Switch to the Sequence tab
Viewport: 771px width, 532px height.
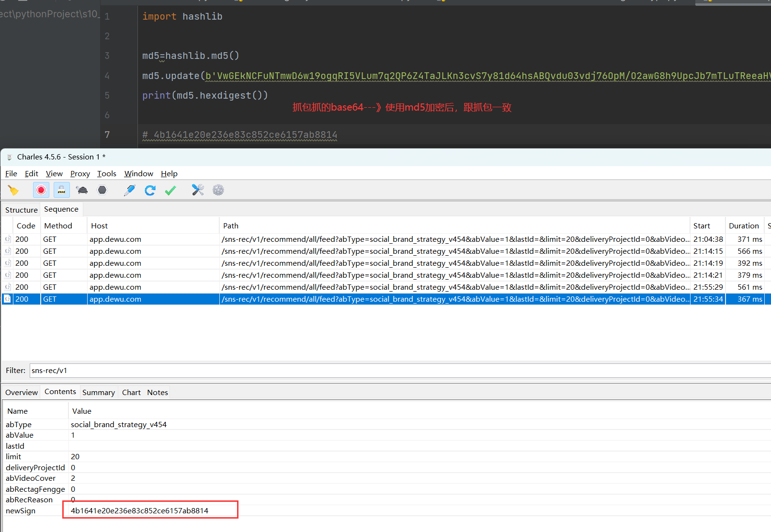pos(61,209)
